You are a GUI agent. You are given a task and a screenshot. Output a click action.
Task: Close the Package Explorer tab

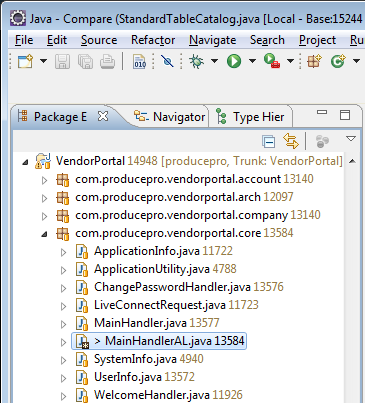(103, 116)
